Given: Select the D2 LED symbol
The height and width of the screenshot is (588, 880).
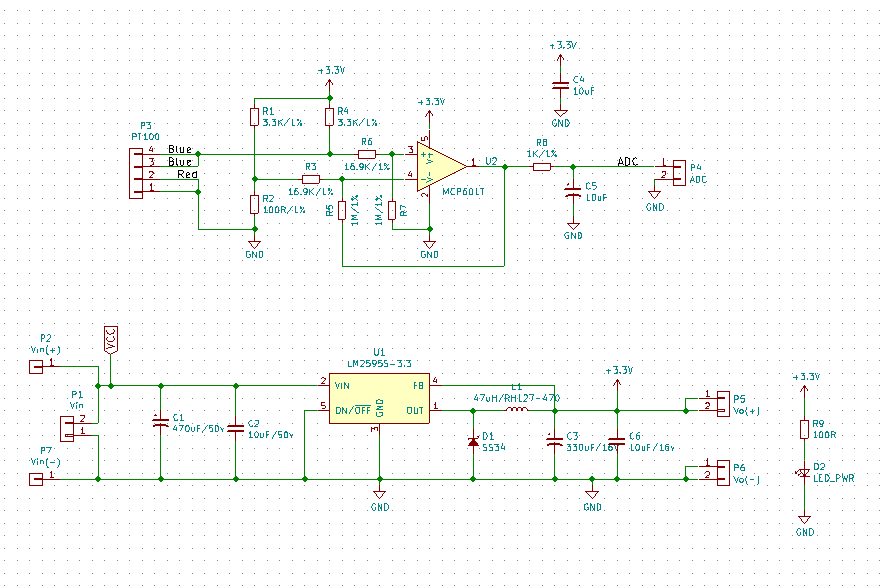Looking at the screenshot, I should pos(803,473).
